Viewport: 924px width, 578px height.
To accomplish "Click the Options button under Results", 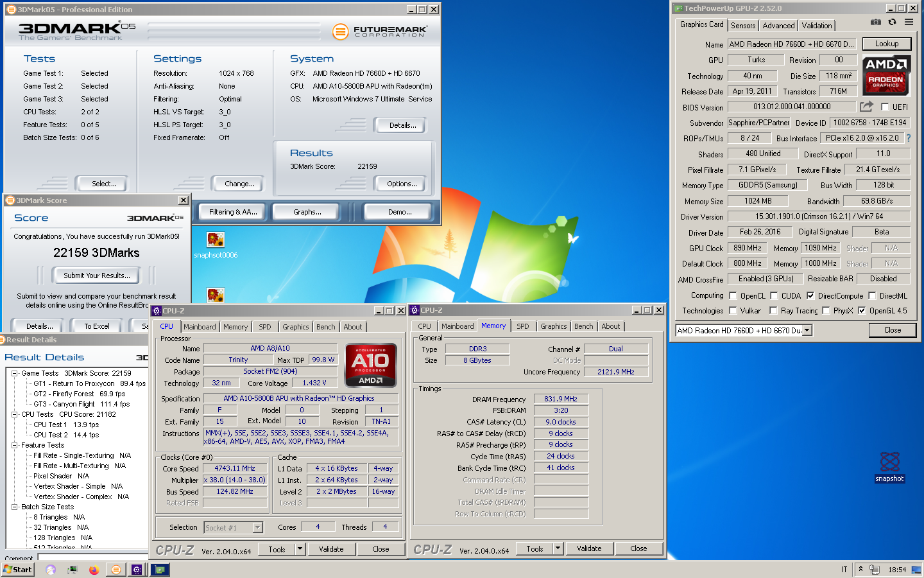I will pos(402,184).
